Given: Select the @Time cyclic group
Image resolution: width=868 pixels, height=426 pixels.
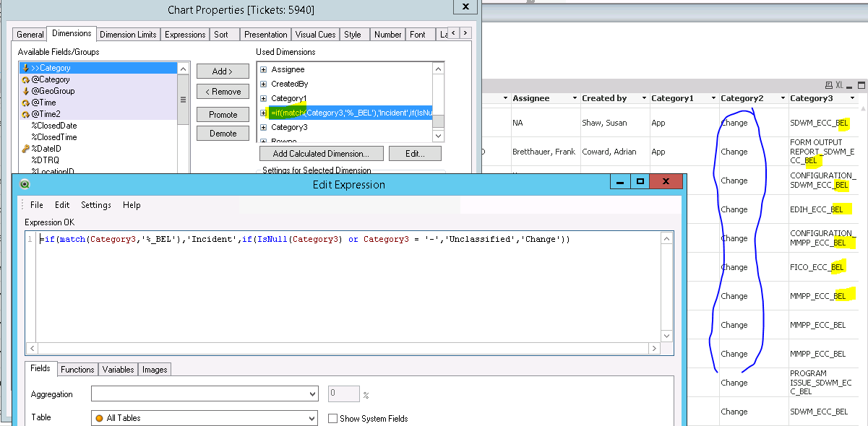Looking at the screenshot, I should click(98, 103).
